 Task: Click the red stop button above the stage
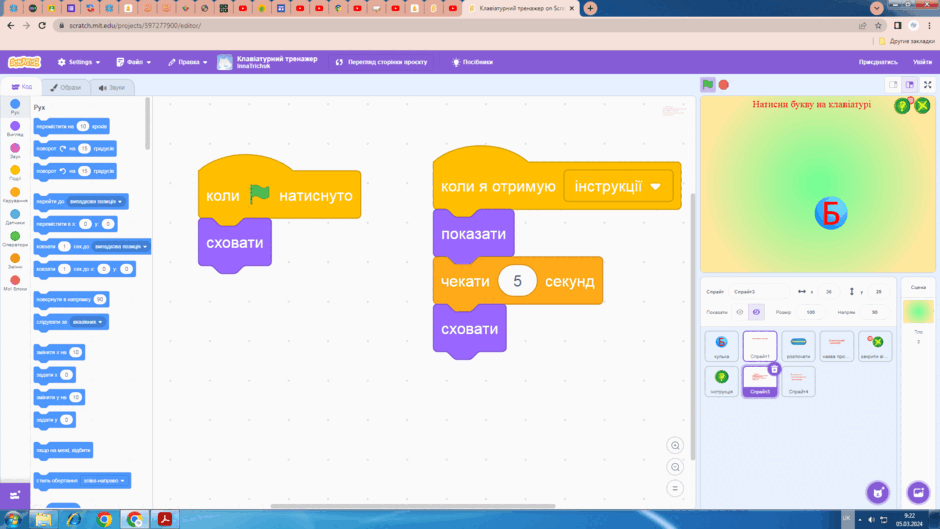[724, 85]
